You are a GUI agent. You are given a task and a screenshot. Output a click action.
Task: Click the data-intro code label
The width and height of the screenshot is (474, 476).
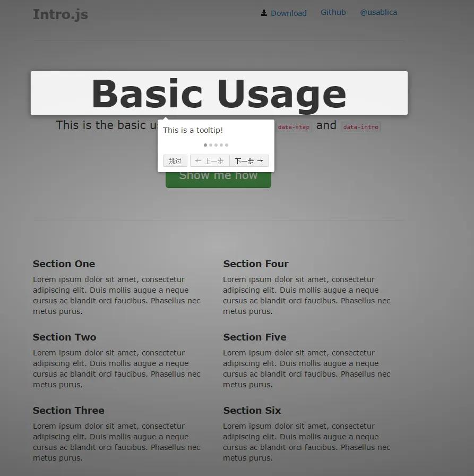tap(360, 127)
